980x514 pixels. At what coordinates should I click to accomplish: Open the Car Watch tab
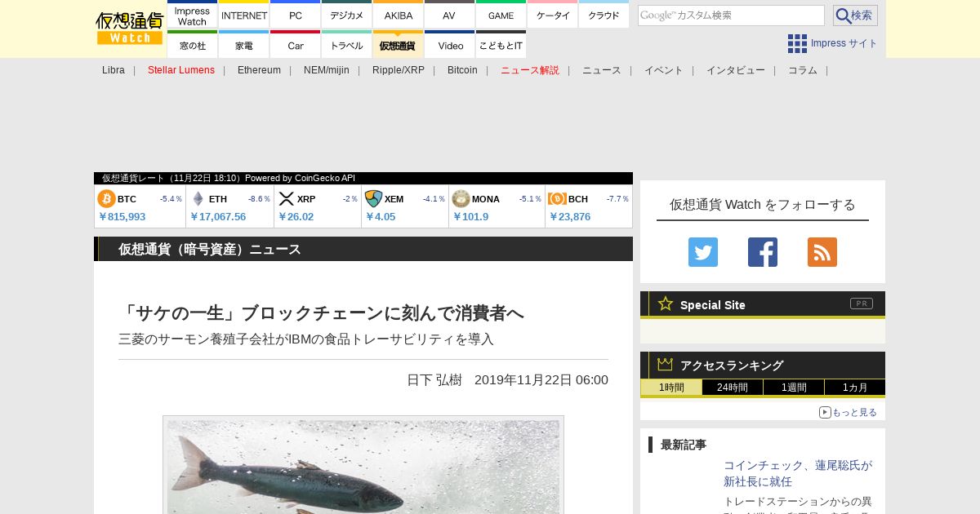[x=296, y=45]
